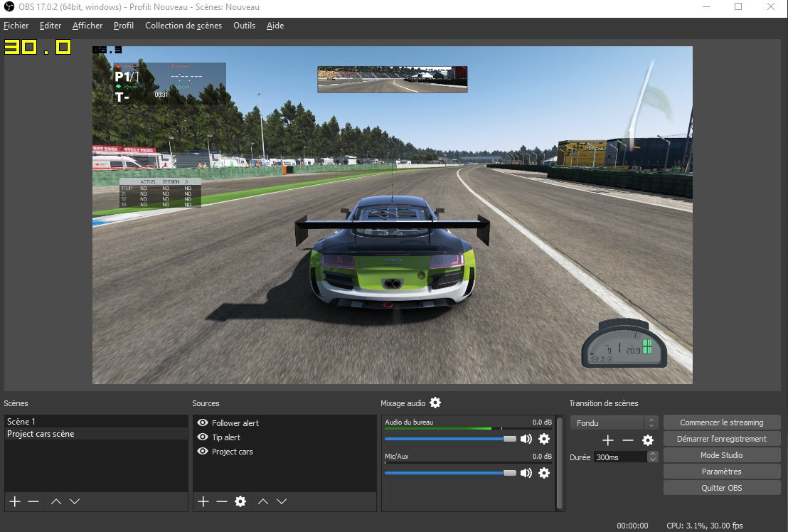Select Scène 1 in scenes list

click(96, 422)
